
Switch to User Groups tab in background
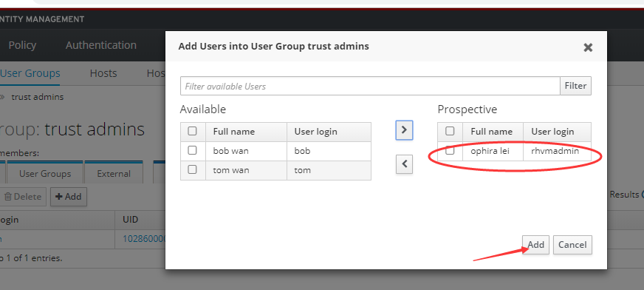point(30,74)
